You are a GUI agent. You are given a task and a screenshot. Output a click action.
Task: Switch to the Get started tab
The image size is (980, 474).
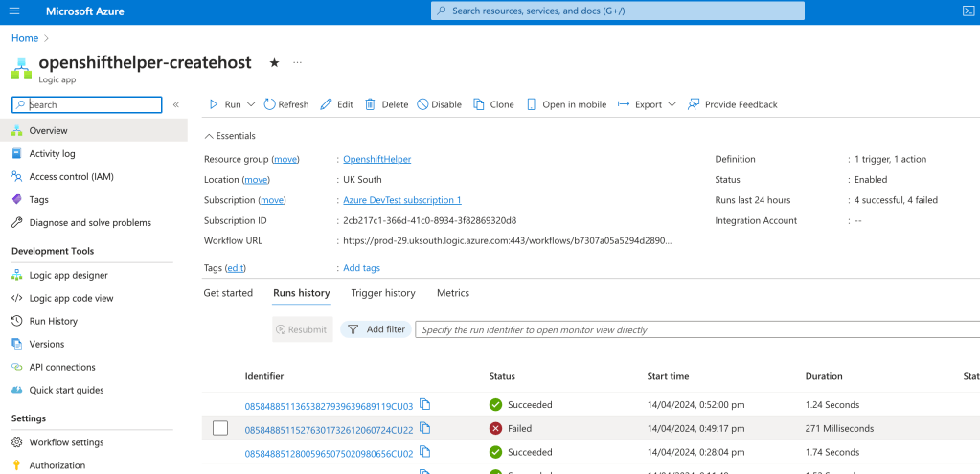[x=228, y=292]
